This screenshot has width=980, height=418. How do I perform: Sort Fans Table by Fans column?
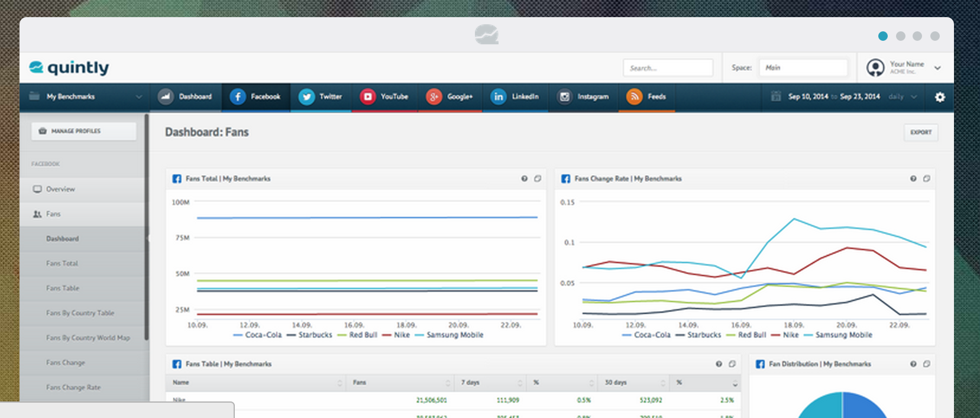pyautogui.click(x=400, y=383)
